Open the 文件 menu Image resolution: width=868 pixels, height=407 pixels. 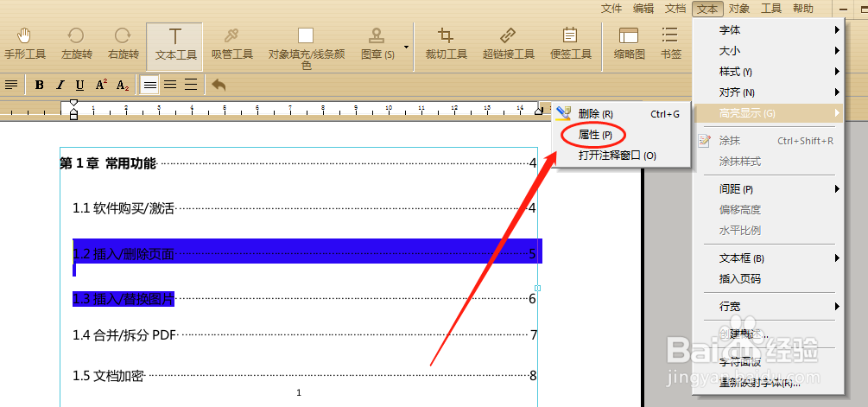point(611,9)
